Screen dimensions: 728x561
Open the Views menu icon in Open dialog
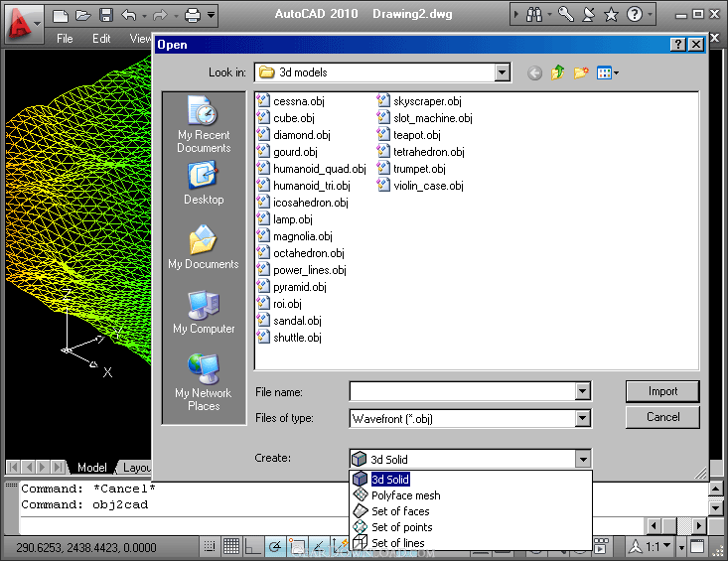tap(607, 72)
